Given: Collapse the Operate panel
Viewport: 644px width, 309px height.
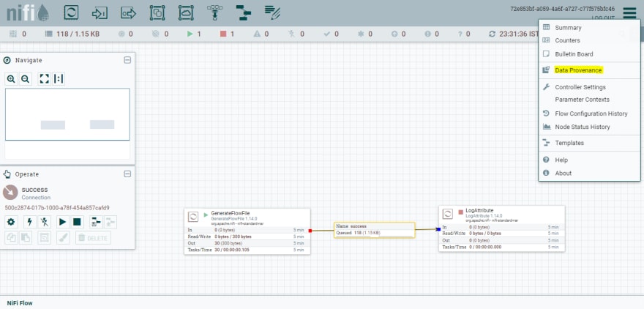Looking at the screenshot, I should click(x=127, y=174).
